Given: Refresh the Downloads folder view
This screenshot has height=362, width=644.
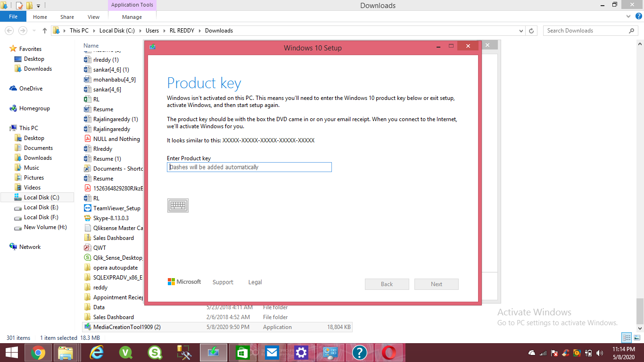Looking at the screenshot, I should coord(531,31).
